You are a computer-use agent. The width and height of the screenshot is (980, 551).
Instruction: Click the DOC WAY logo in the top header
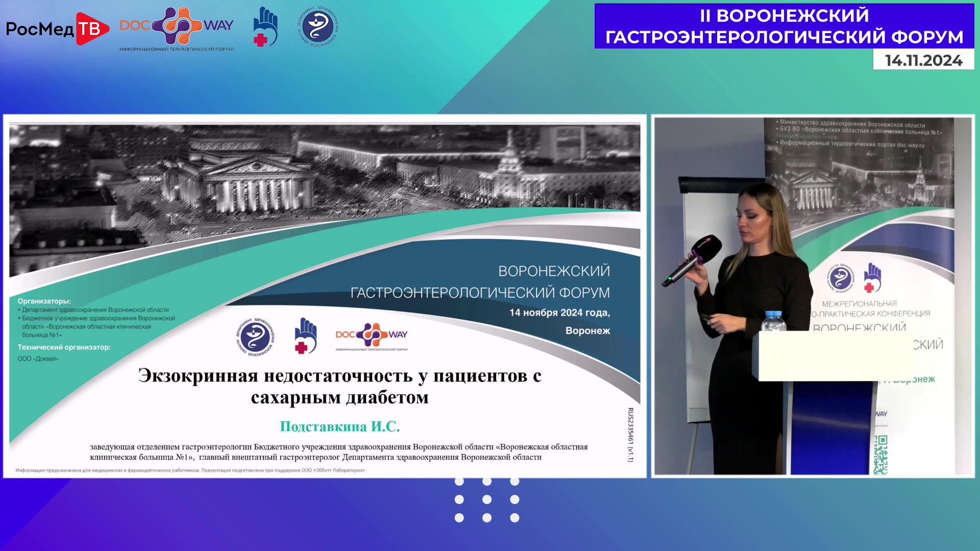tap(177, 29)
